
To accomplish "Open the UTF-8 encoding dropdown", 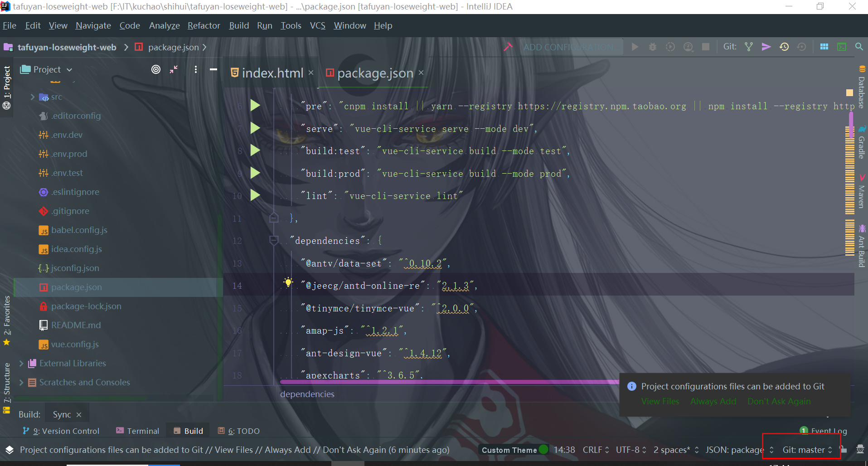I will (631, 450).
